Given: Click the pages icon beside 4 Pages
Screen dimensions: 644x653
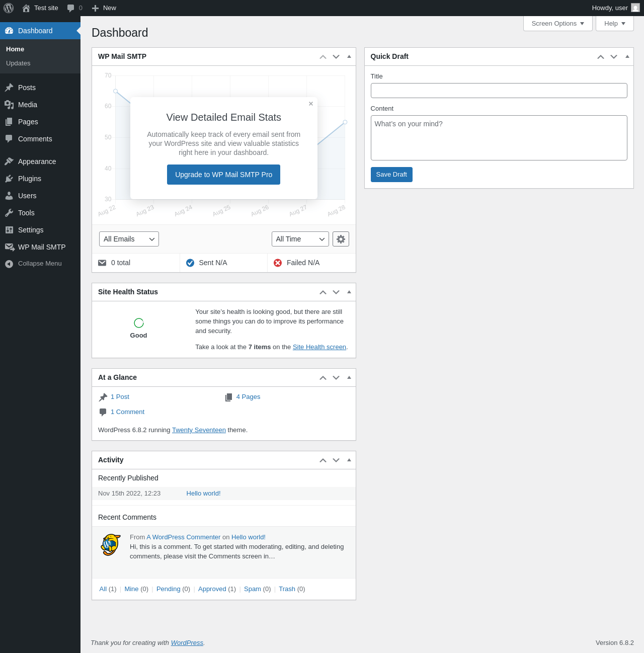Looking at the screenshot, I should pos(229,397).
